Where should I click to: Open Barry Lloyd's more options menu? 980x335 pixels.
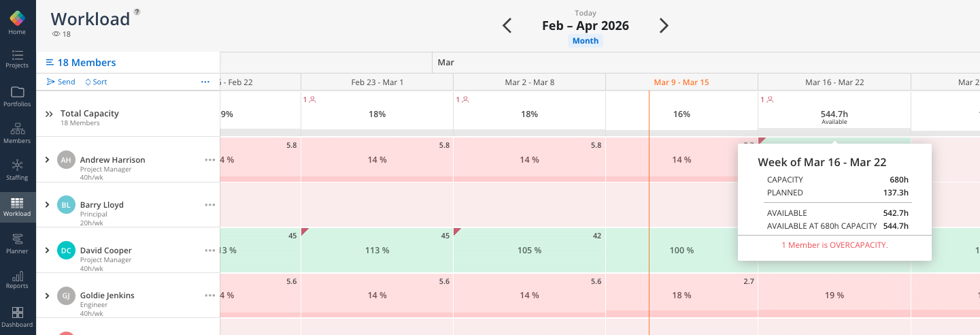coord(209,205)
